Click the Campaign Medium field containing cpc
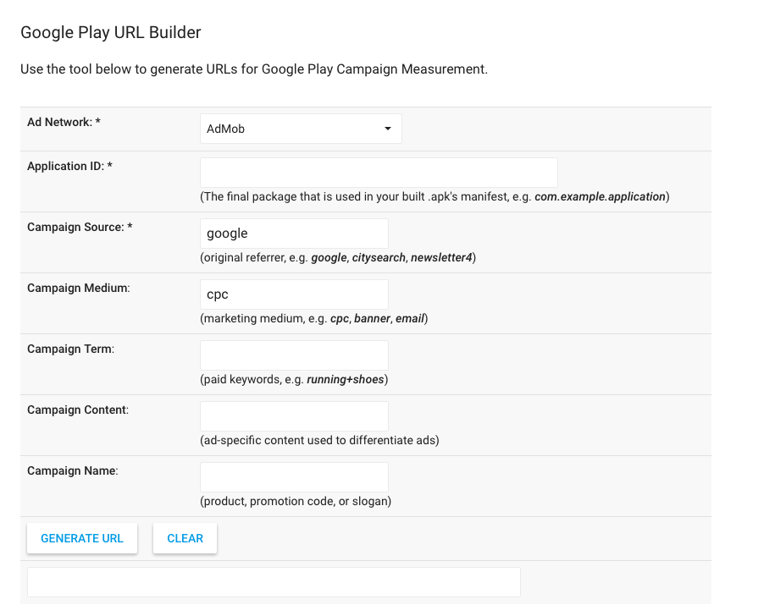This screenshot has height=616, width=764. [294, 294]
